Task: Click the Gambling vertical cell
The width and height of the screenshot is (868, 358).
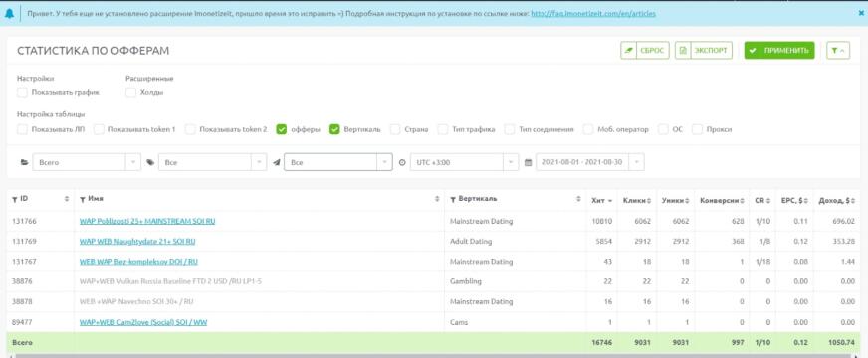Action: click(465, 281)
